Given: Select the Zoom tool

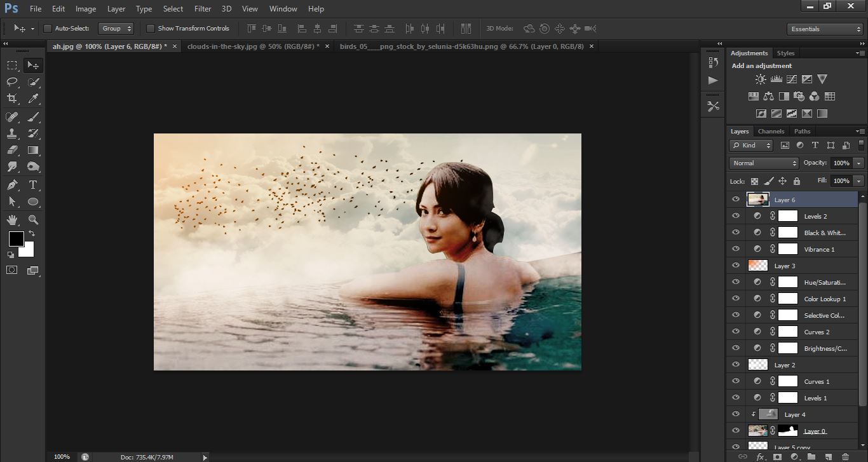Looking at the screenshot, I should (x=34, y=220).
